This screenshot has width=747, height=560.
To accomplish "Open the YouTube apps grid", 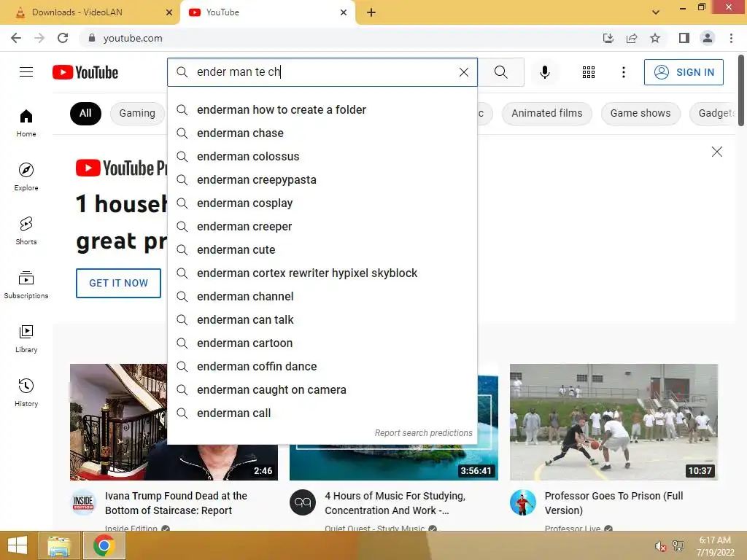I will pos(589,72).
